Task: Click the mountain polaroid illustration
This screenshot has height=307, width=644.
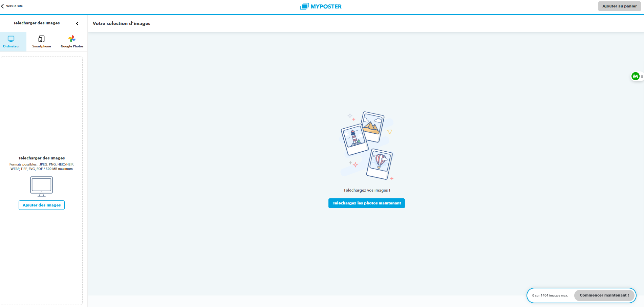Action: (x=372, y=127)
